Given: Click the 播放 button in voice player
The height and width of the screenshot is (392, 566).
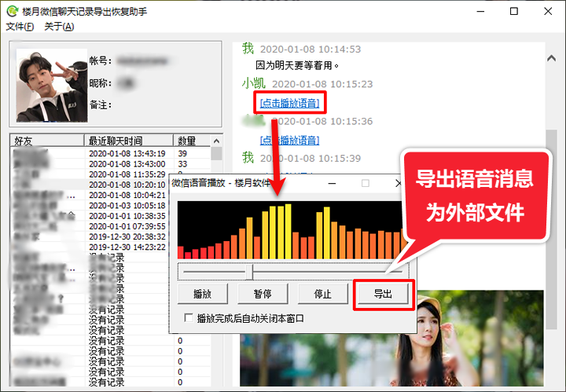Looking at the screenshot, I should point(203,294).
